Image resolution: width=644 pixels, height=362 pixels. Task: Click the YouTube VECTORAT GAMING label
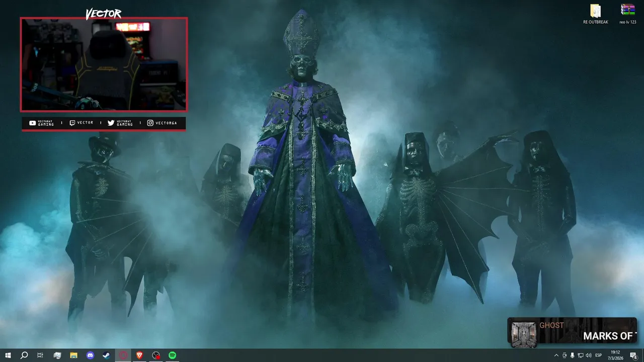(x=41, y=123)
